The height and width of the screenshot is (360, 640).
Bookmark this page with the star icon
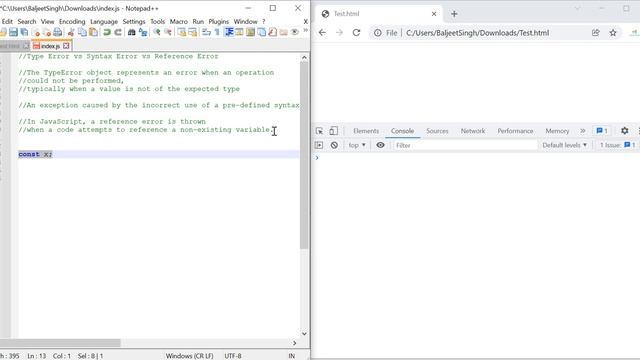[x=613, y=33]
